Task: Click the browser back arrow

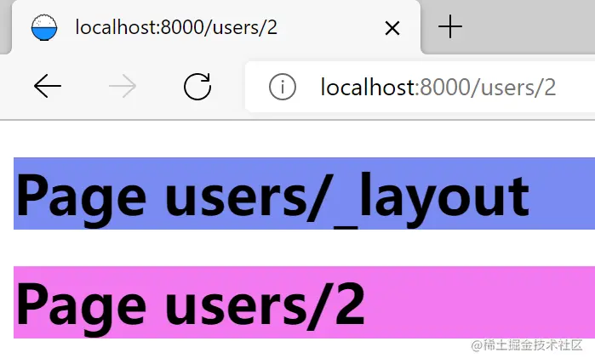Action: click(x=48, y=87)
